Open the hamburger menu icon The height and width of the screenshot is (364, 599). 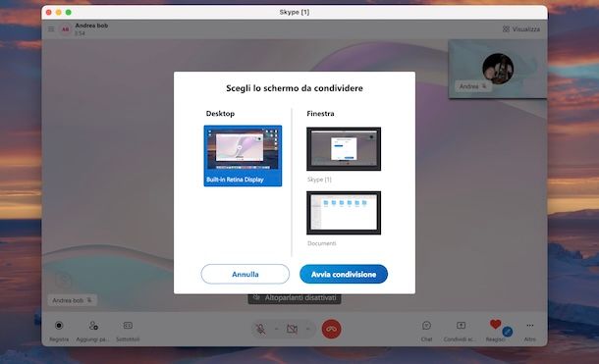pyautogui.click(x=51, y=29)
